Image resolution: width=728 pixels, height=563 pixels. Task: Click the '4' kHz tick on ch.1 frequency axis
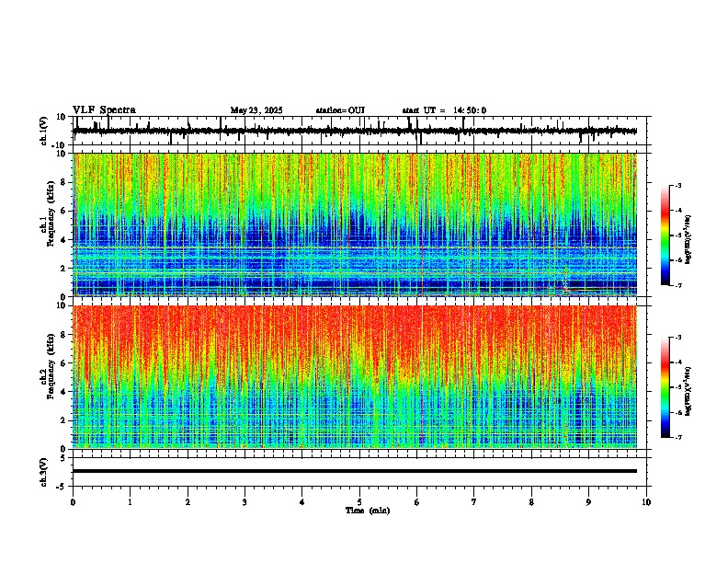pyautogui.click(x=64, y=240)
